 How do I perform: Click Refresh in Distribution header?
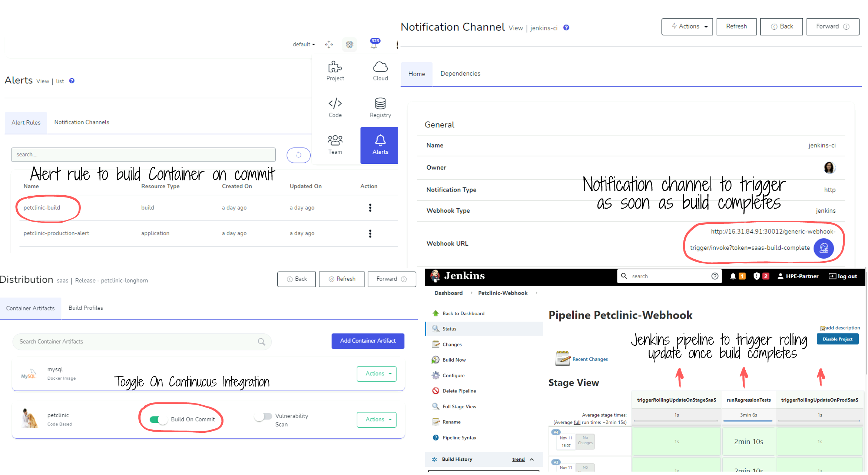(x=341, y=279)
